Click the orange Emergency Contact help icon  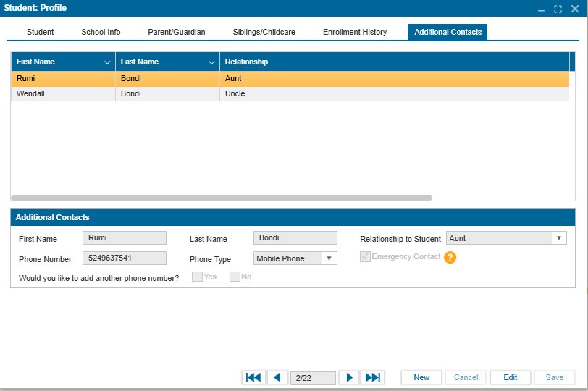tap(450, 257)
